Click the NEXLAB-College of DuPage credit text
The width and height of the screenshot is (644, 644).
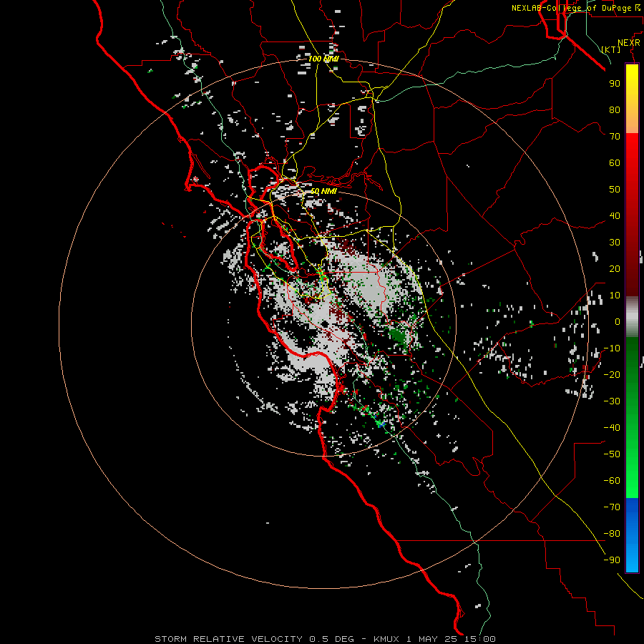(x=570, y=8)
